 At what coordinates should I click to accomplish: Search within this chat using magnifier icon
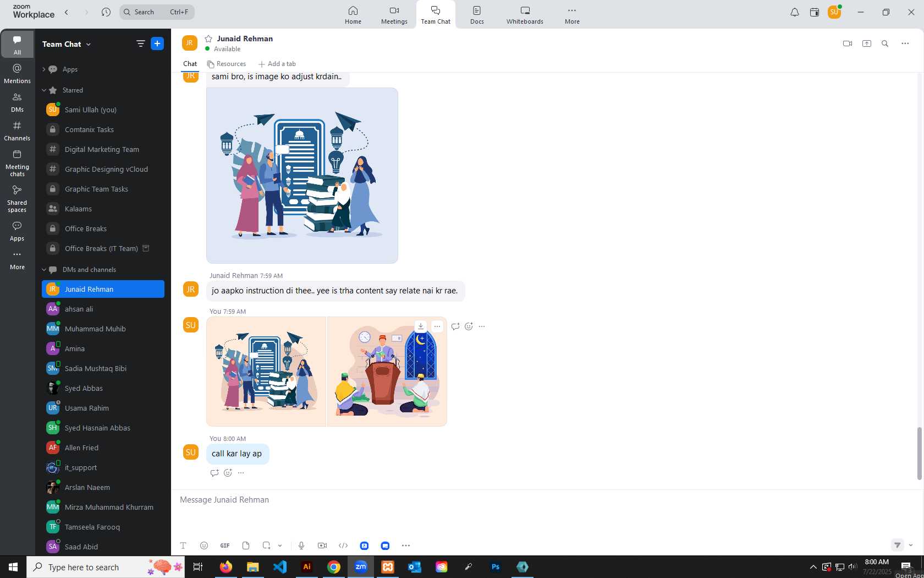885,43
